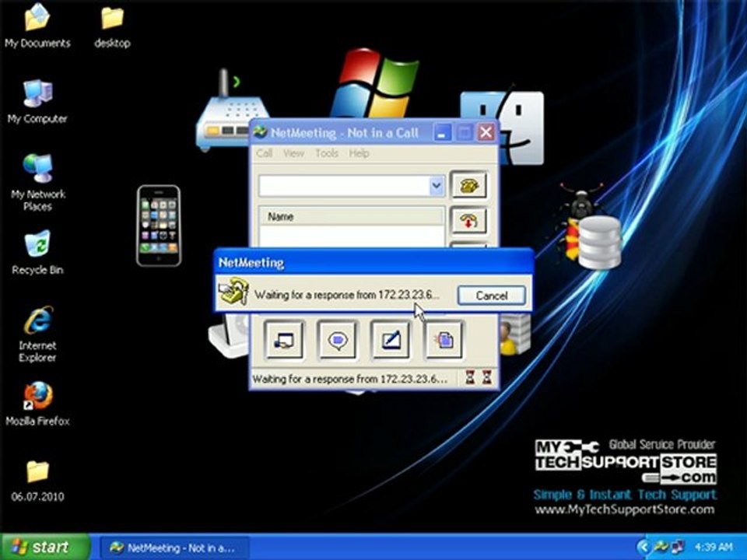Select the desktop folder icon
This screenshot has width=747, height=560.
pos(112,26)
